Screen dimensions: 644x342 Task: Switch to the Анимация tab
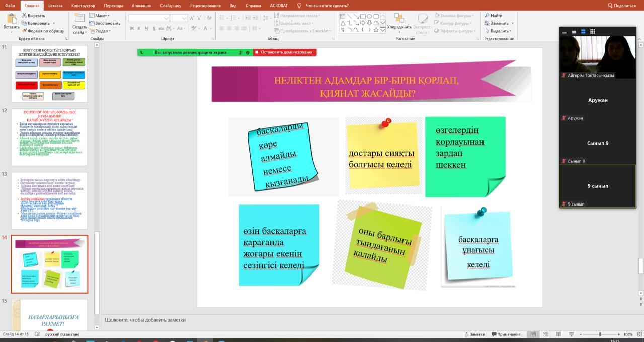tap(141, 6)
